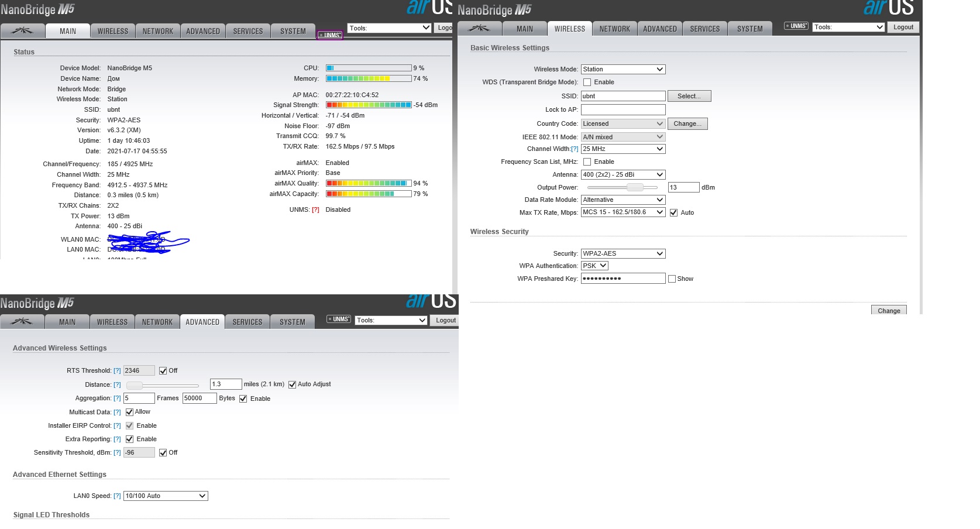Open Distance [?] help in Advanced
This screenshot has height=529, width=980.
click(117, 384)
